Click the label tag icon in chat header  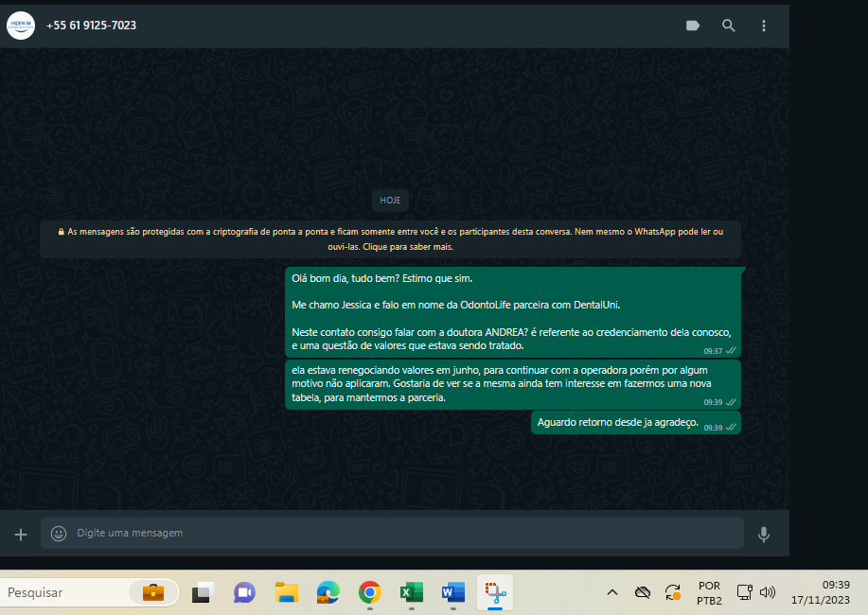(693, 26)
